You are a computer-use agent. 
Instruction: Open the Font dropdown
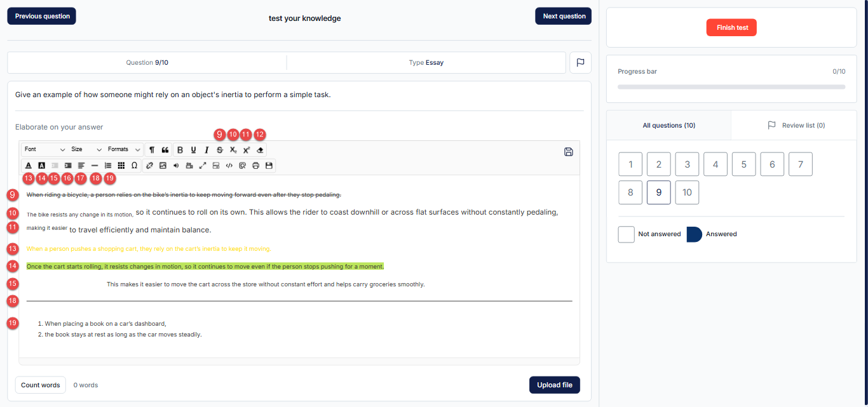tap(44, 149)
